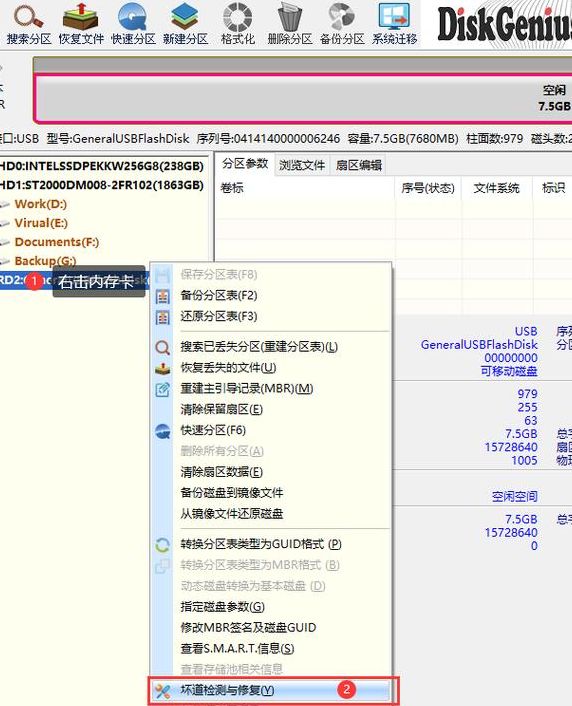
Task: Sort by the 标识 column header
Action: click(x=554, y=188)
